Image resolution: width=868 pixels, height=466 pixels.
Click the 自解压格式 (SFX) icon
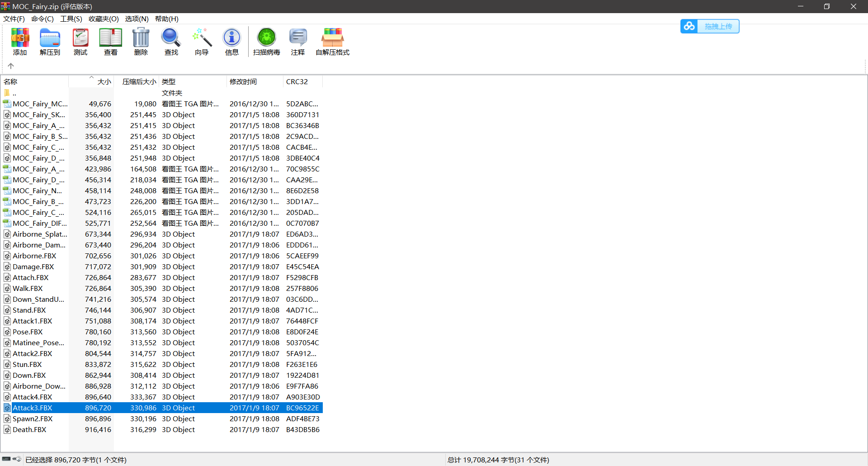(x=333, y=42)
